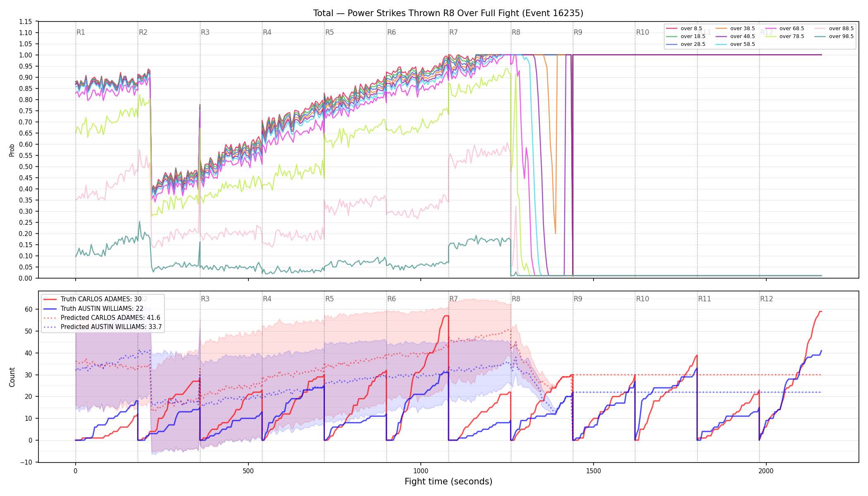Click the 500 tick on the fight time axis

point(248,471)
